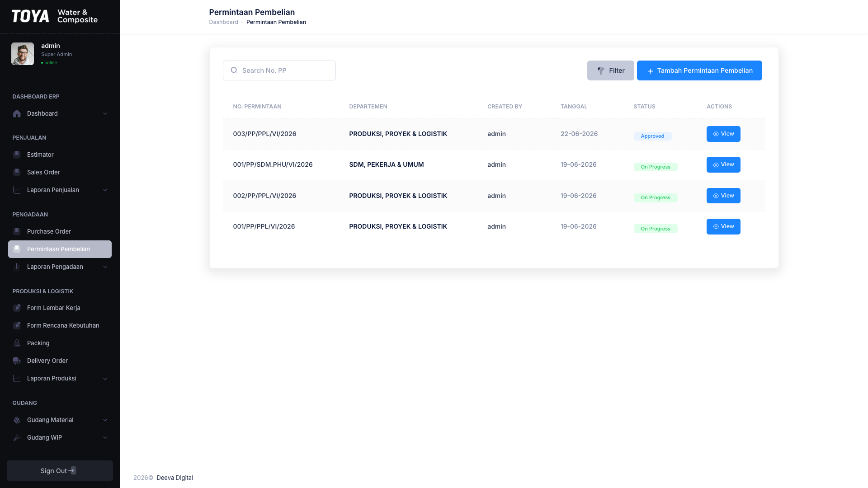Open Form Rencana Kebutuhan menu item

pyautogui.click(x=60, y=325)
